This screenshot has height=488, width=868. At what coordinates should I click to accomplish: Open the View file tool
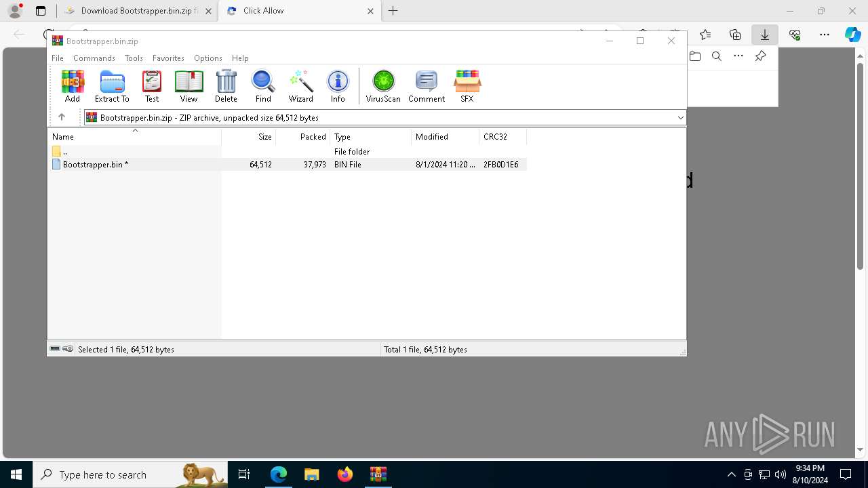[x=189, y=86]
